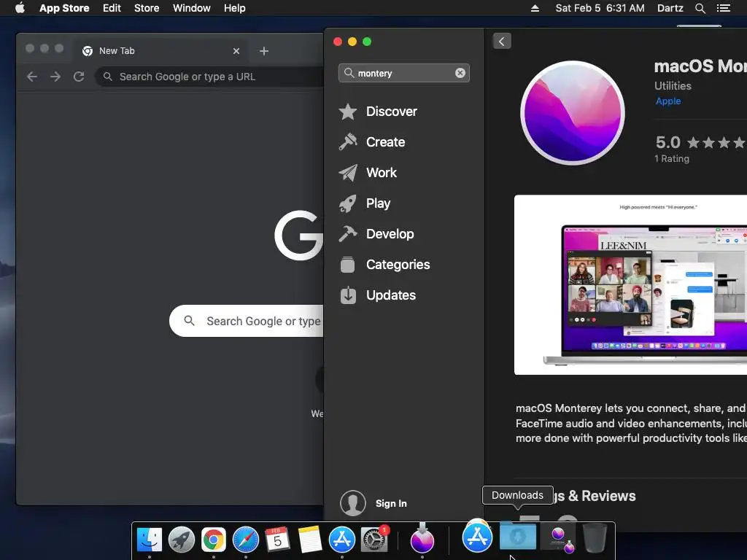Open the Edit menu
The height and width of the screenshot is (560, 747).
(x=112, y=8)
